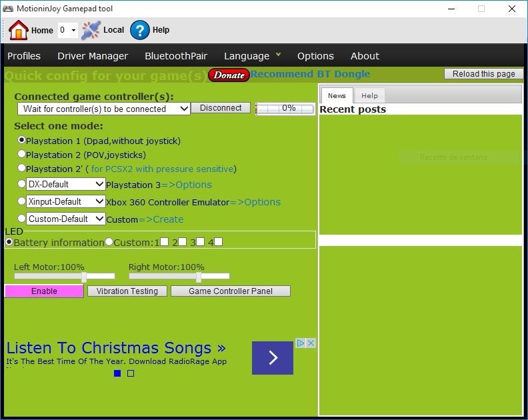Image resolution: width=528 pixels, height=420 pixels.
Task: Open Game Controller Panel
Action: click(x=230, y=291)
